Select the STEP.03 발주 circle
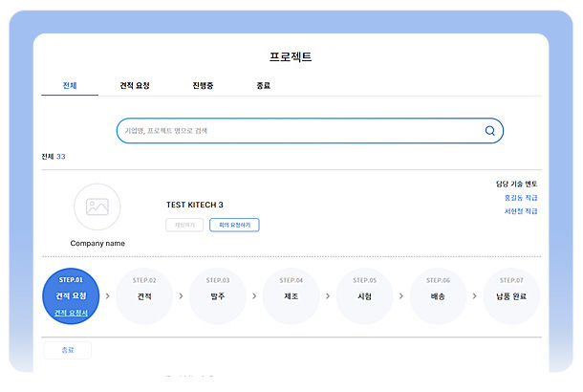This screenshot has width=583, height=392. (218, 295)
